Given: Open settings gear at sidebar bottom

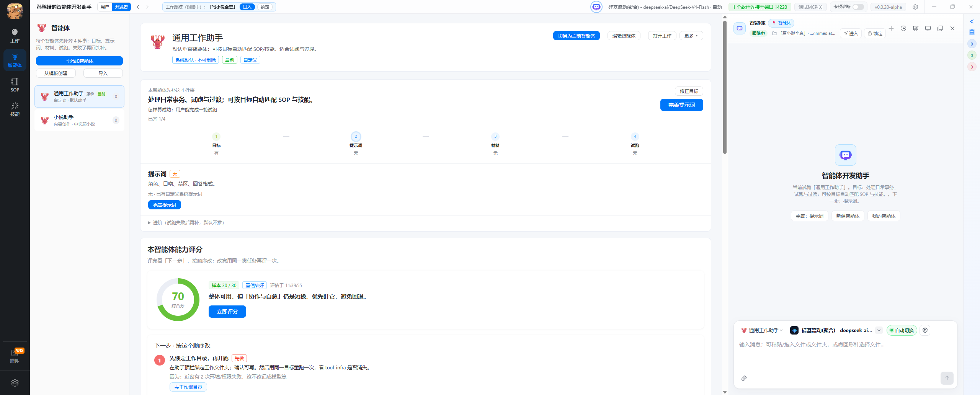Looking at the screenshot, I should point(15,383).
